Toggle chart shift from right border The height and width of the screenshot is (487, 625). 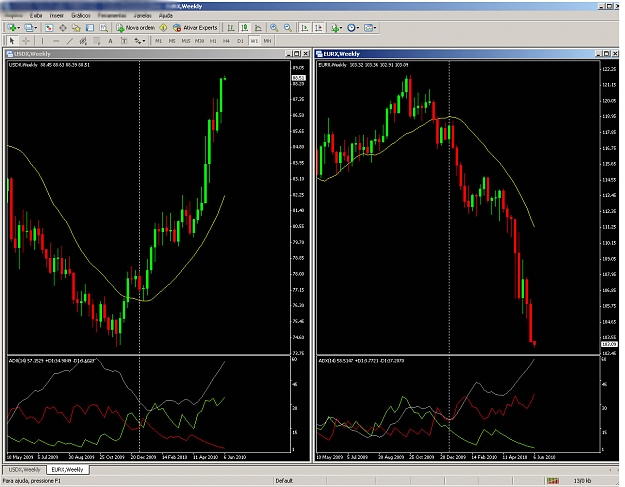point(319,27)
